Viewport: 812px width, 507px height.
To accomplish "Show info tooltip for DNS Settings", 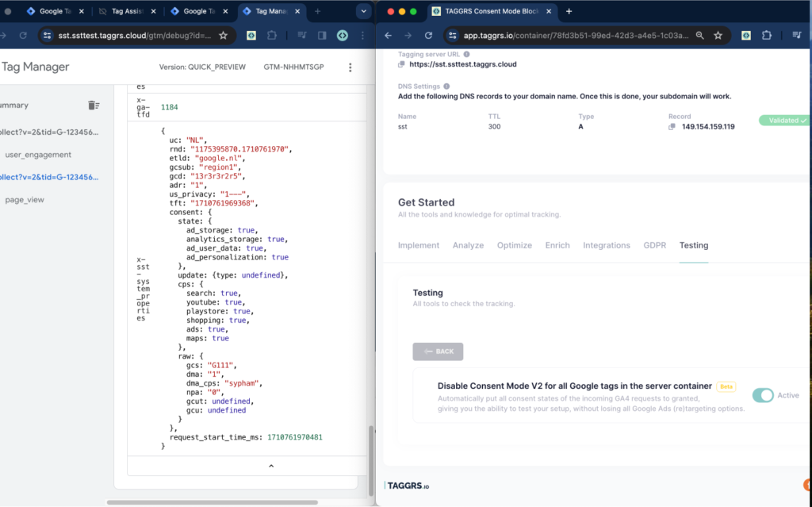I will click(x=446, y=86).
